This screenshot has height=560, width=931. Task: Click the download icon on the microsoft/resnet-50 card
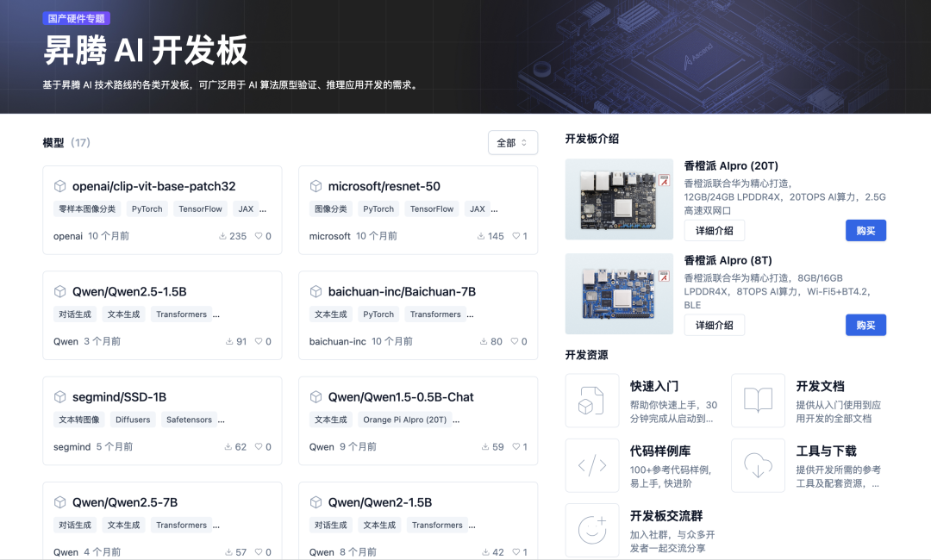481,236
